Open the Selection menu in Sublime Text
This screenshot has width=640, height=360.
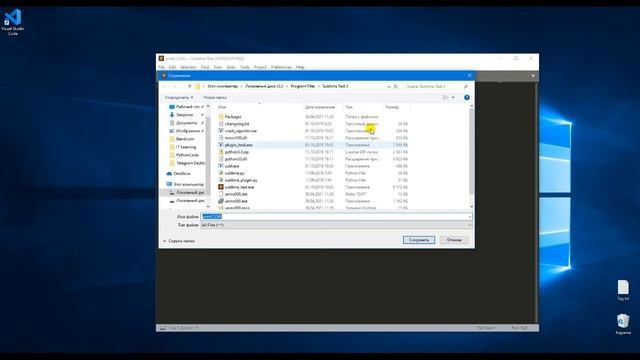click(188, 67)
